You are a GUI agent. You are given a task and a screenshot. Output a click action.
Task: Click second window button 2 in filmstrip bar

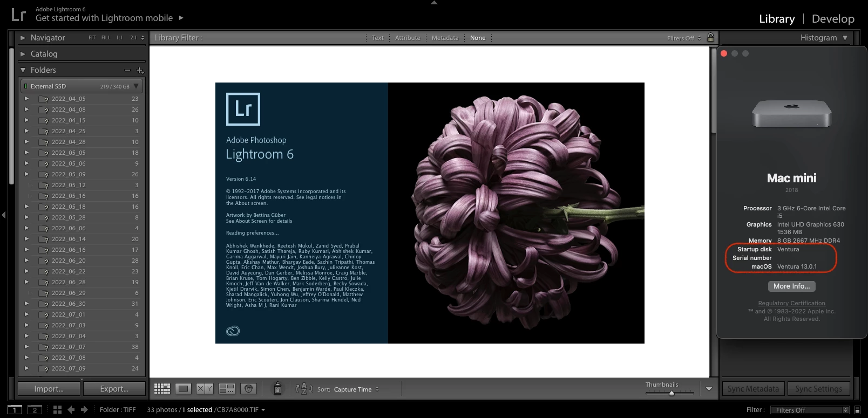[35, 410]
